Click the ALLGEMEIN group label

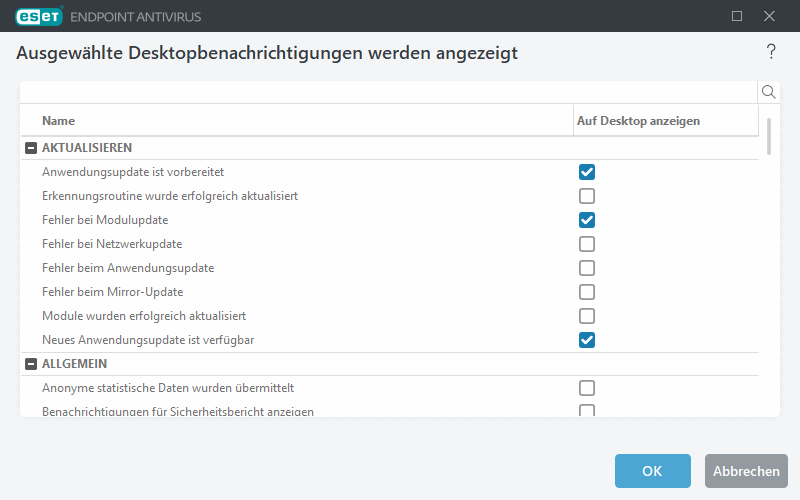(x=74, y=364)
